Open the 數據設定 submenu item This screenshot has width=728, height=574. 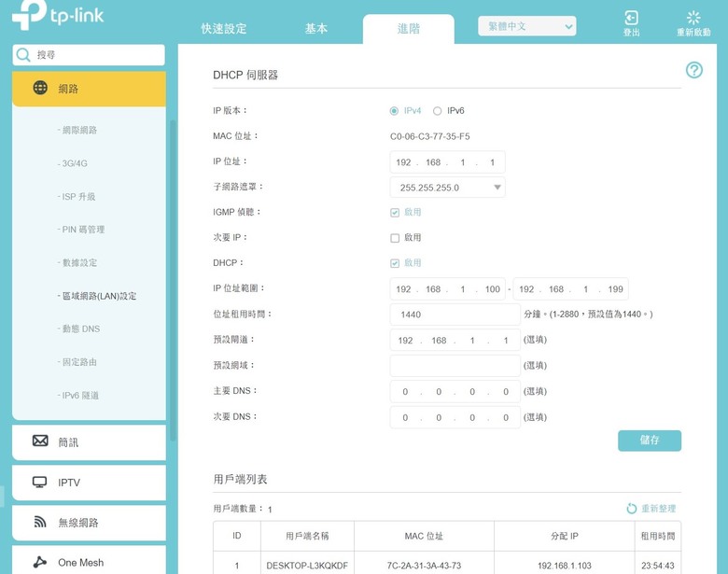(77, 263)
